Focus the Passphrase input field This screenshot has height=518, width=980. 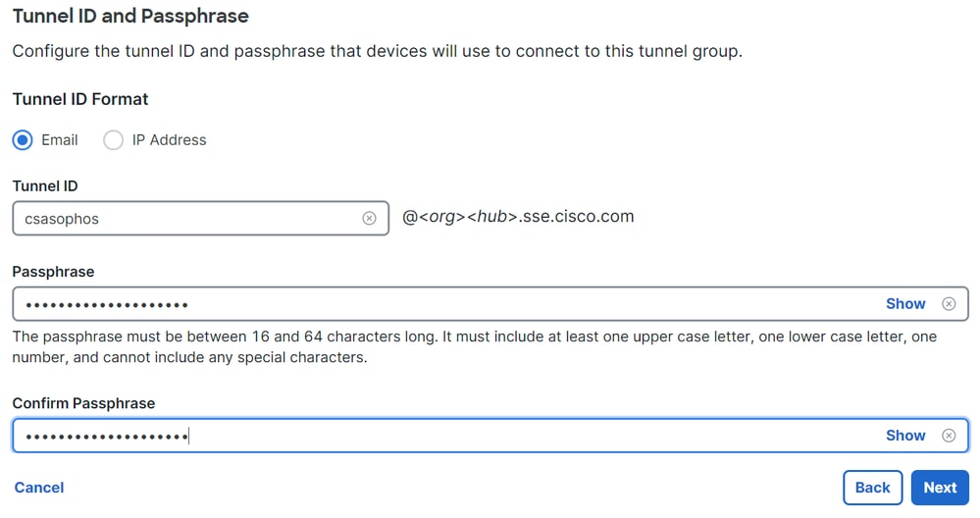pos(490,304)
